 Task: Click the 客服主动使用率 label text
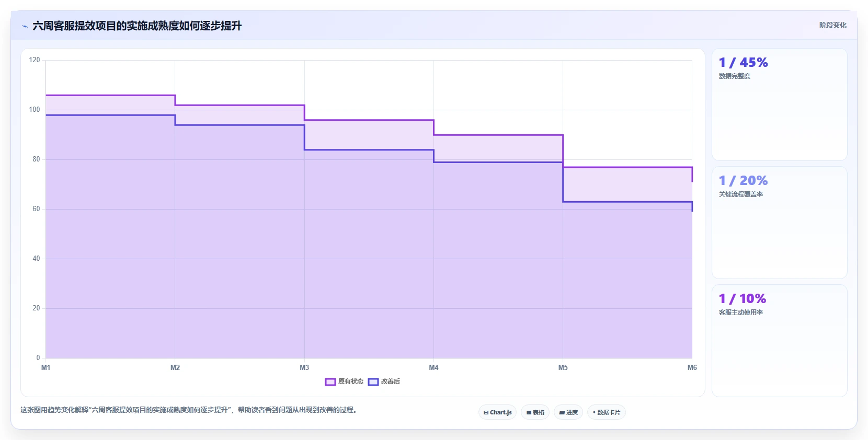pyautogui.click(x=741, y=312)
